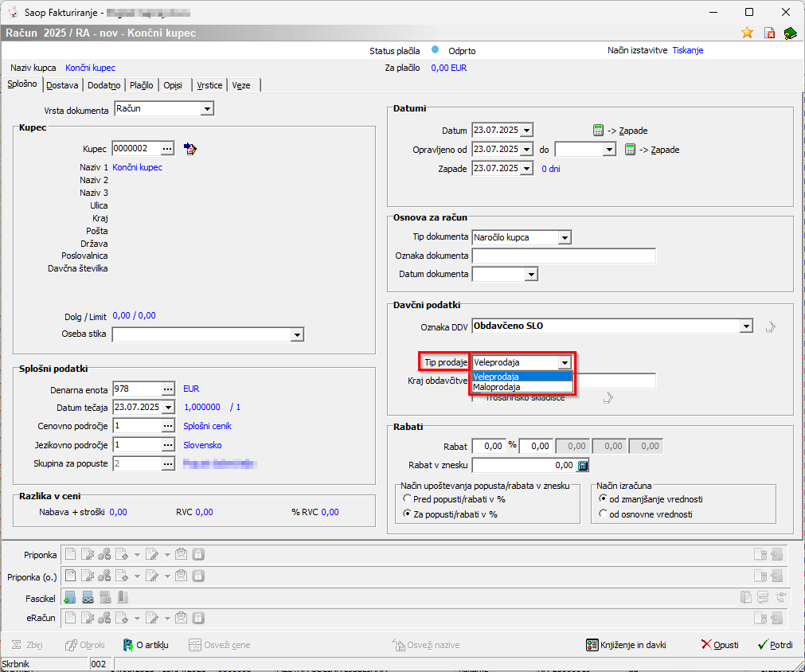Click the red document icon beside the star

coord(769,33)
